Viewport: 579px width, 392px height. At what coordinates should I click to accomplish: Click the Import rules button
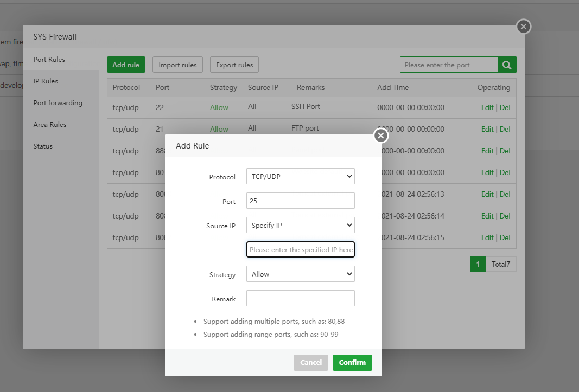point(177,64)
